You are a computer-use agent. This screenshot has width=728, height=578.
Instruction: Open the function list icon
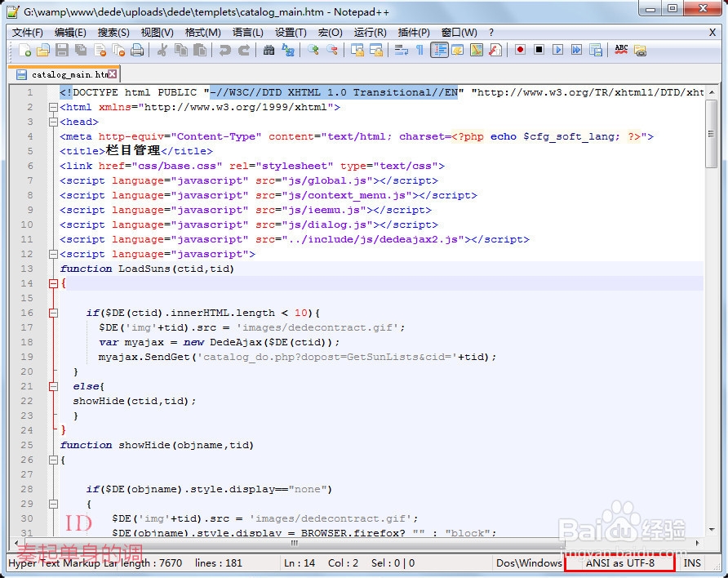(x=495, y=50)
